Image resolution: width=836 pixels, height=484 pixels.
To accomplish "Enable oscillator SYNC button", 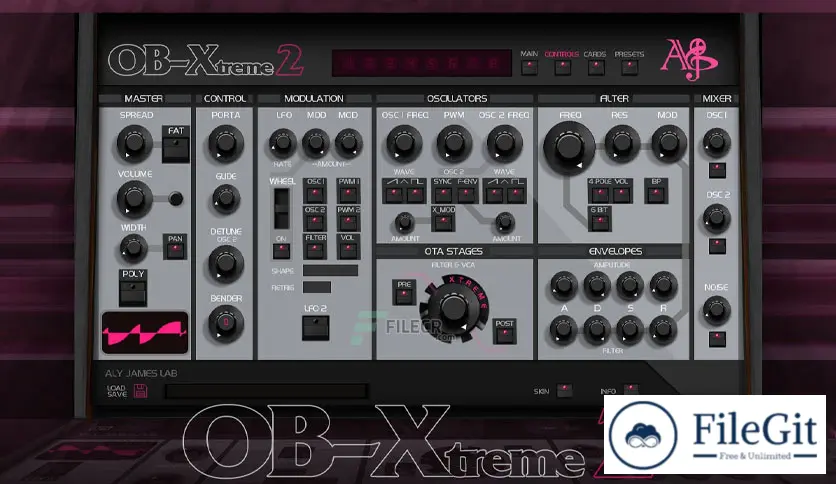I will (x=443, y=195).
